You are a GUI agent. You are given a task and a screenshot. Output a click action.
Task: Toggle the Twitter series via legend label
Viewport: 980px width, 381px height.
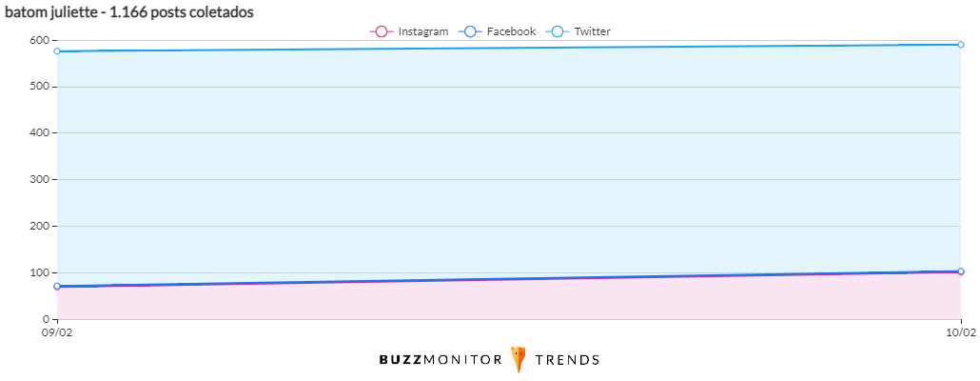click(x=592, y=31)
